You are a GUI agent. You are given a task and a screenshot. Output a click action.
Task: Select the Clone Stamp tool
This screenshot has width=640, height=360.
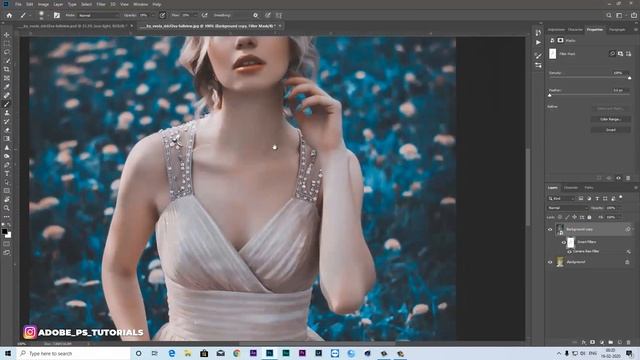coord(7,113)
